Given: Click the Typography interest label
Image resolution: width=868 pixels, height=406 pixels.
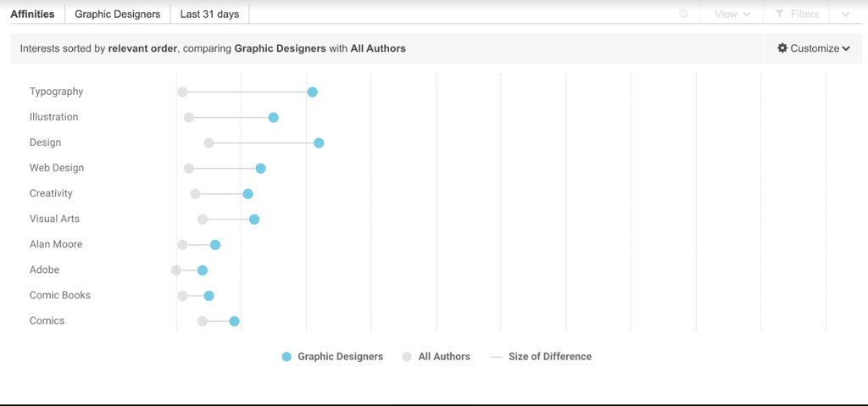Looking at the screenshot, I should [x=56, y=92].
